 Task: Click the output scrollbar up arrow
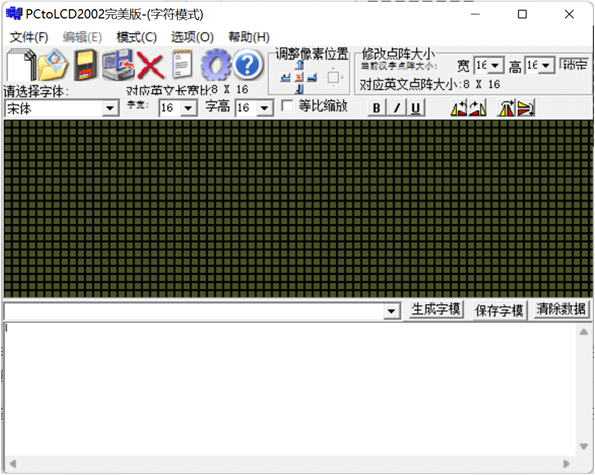[584, 332]
